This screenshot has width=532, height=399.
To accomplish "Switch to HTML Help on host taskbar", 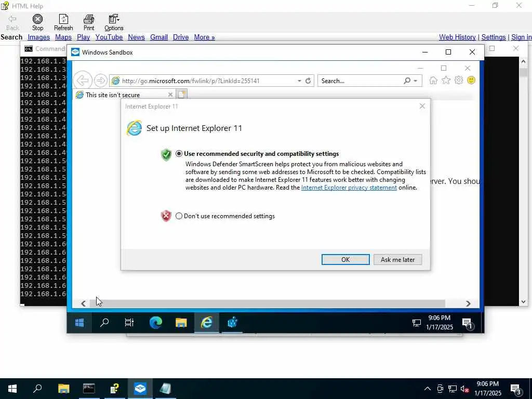I will (x=115, y=388).
